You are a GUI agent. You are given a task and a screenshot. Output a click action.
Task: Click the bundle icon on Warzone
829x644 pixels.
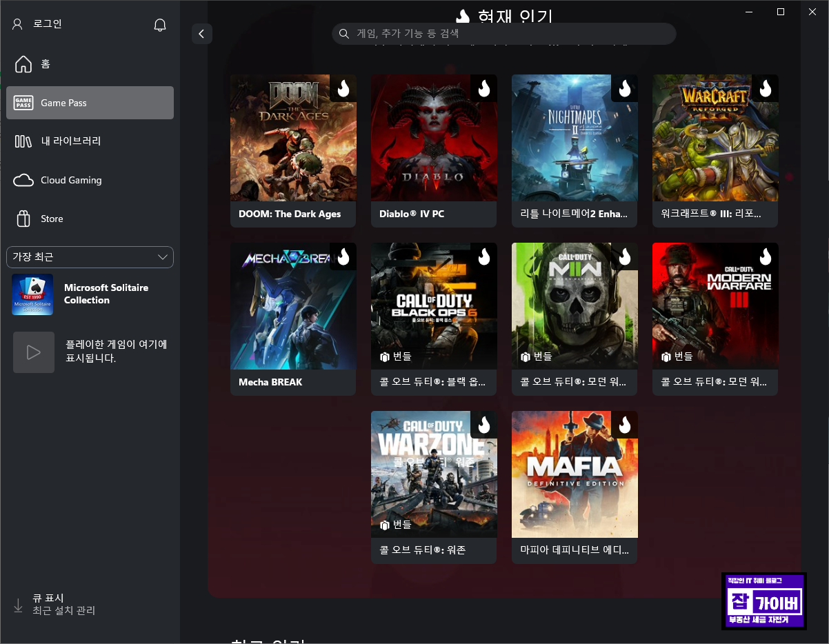point(385,525)
